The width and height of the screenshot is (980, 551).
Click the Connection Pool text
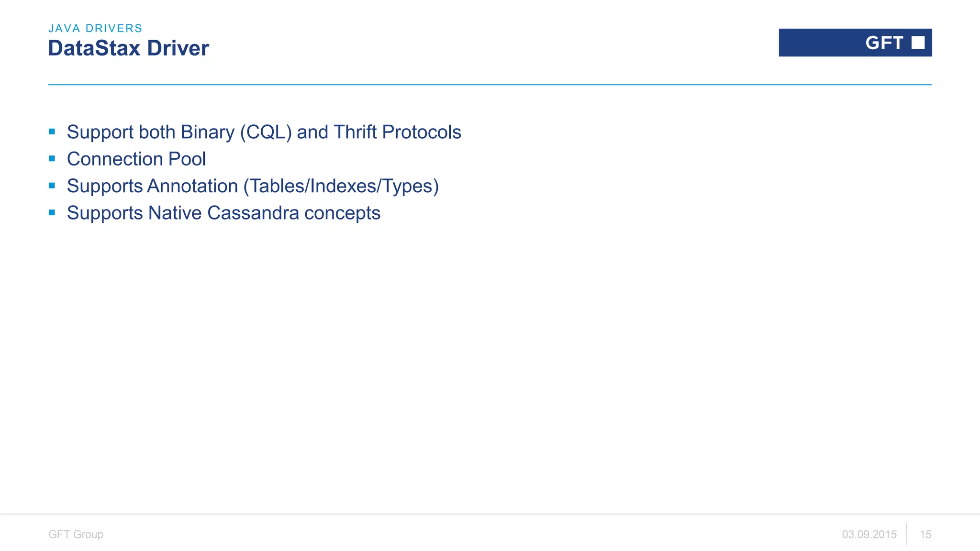(x=136, y=159)
